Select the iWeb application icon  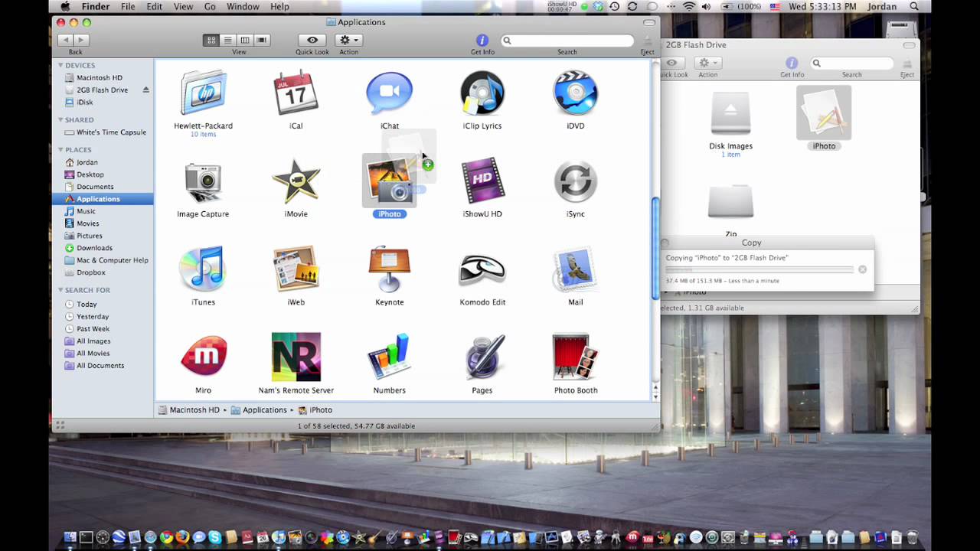tap(296, 269)
